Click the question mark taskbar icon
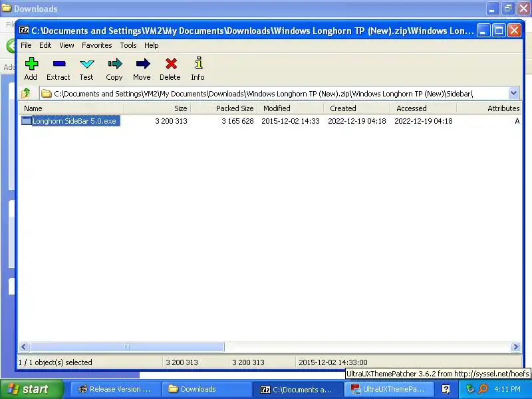 coord(446,389)
